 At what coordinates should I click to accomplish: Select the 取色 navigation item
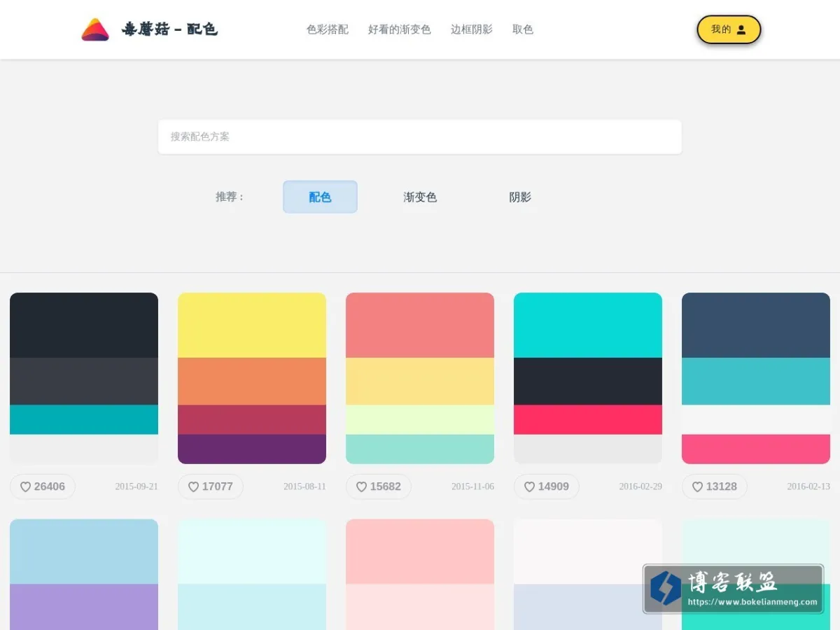[x=523, y=29]
